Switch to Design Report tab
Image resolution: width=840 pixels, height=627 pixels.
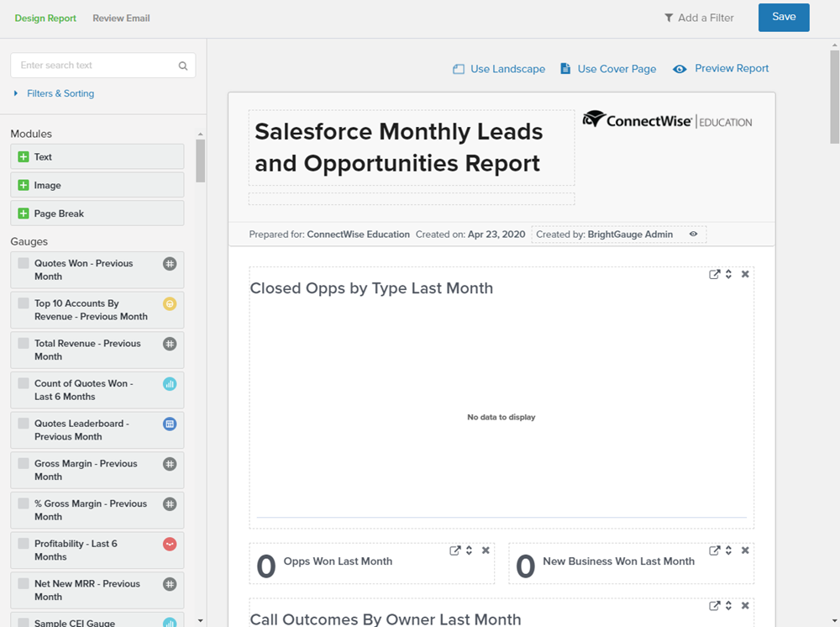click(x=45, y=18)
